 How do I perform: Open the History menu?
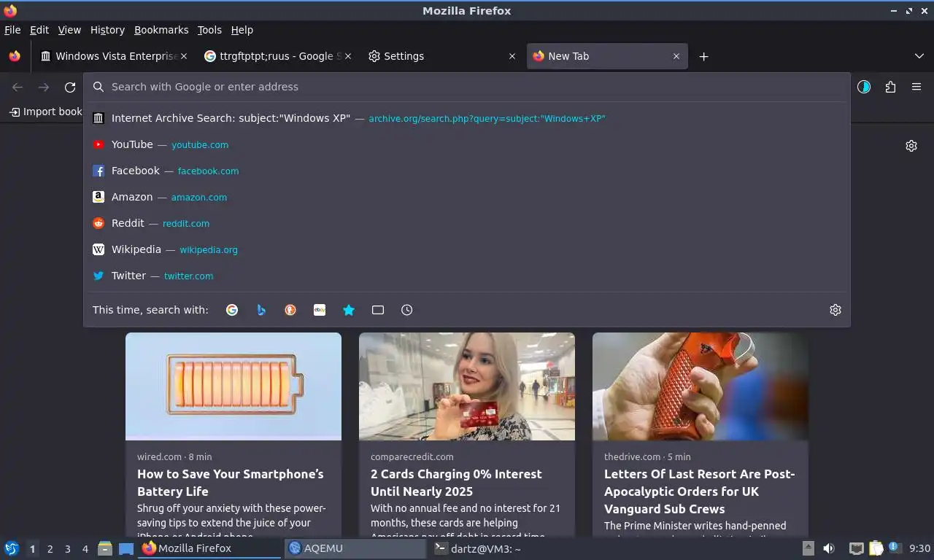click(107, 30)
